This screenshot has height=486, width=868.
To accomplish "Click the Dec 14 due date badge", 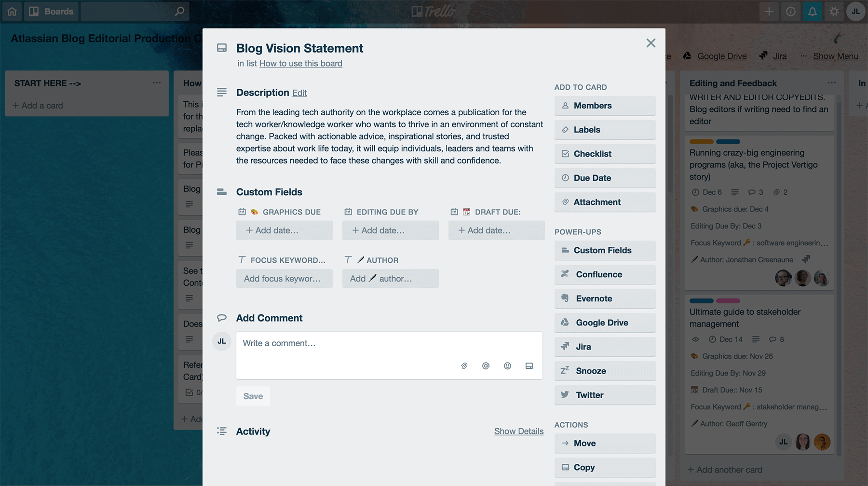I will (726, 339).
